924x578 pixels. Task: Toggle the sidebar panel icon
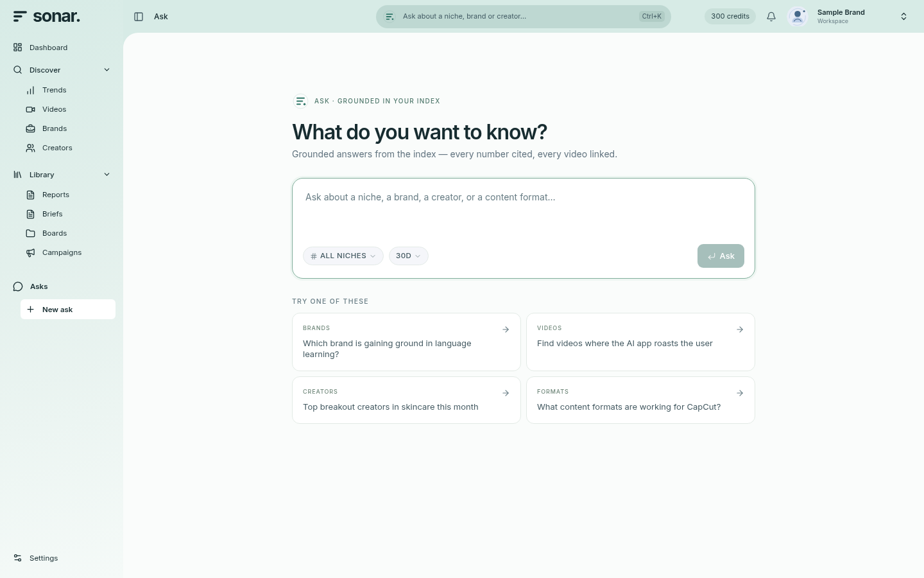(139, 17)
